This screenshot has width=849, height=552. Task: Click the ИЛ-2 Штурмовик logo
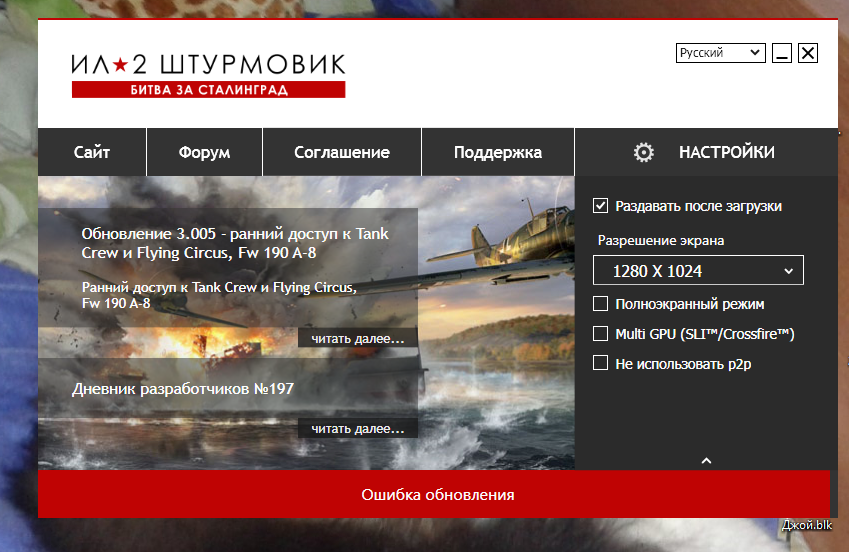point(208,64)
